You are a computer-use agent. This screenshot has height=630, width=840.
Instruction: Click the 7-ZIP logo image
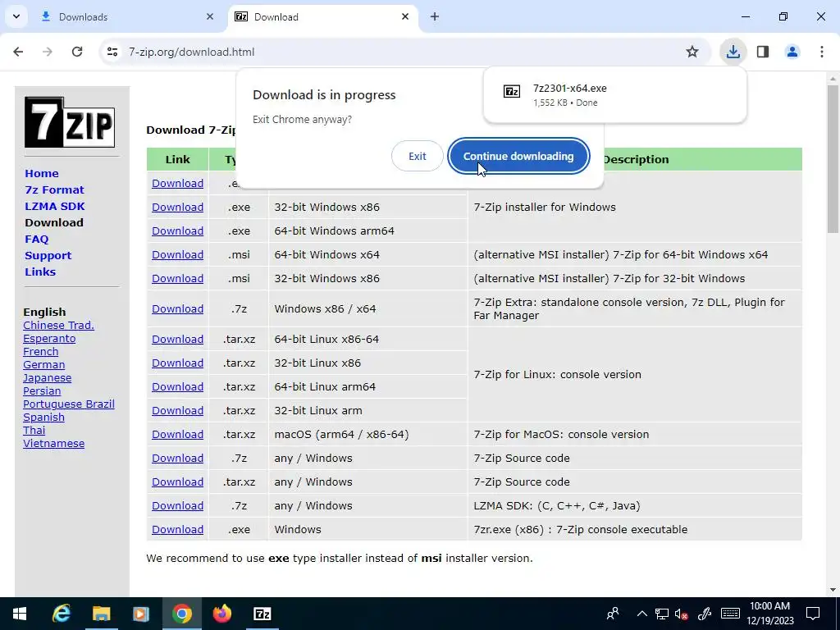pyautogui.click(x=70, y=122)
